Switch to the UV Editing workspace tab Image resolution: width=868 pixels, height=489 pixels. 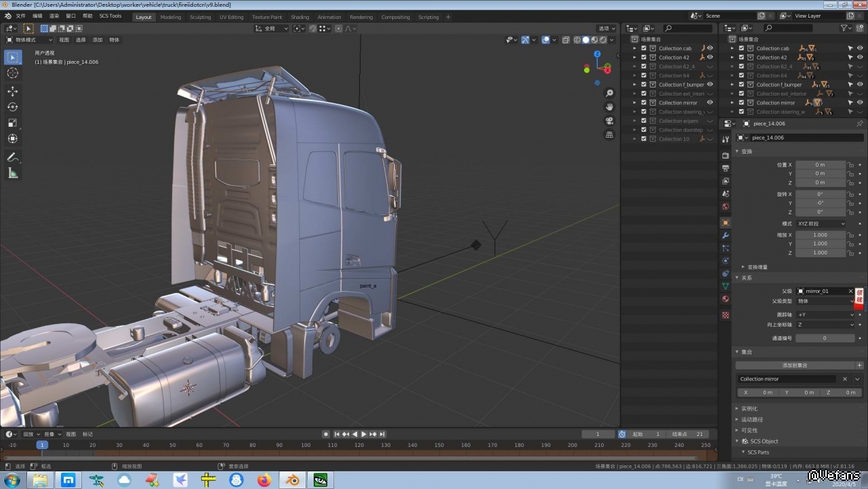231,17
